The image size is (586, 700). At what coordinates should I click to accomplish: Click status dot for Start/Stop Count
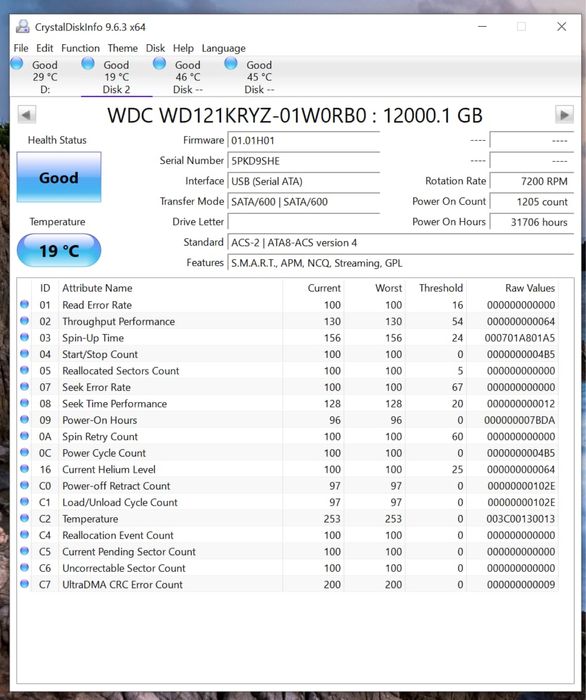tap(25, 354)
